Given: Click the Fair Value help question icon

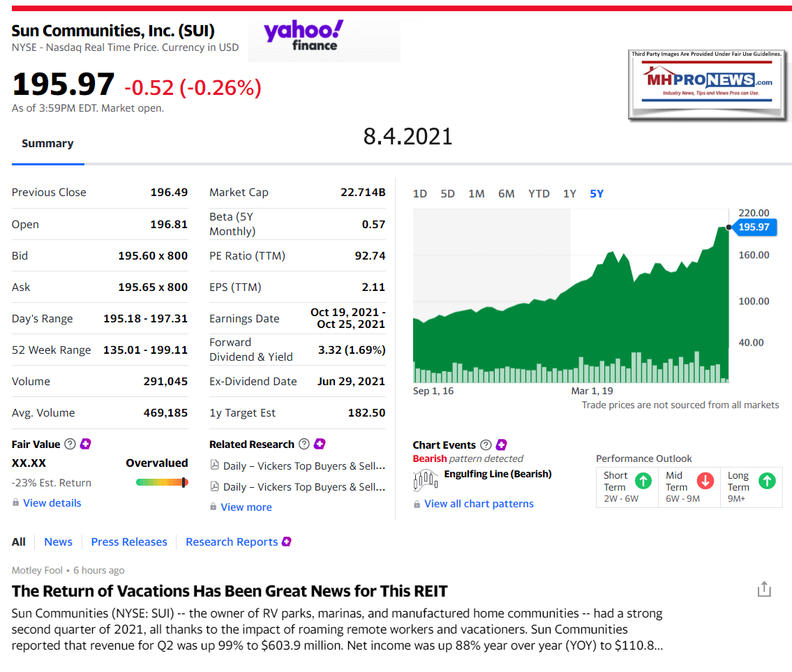Looking at the screenshot, I should [70, 444].
